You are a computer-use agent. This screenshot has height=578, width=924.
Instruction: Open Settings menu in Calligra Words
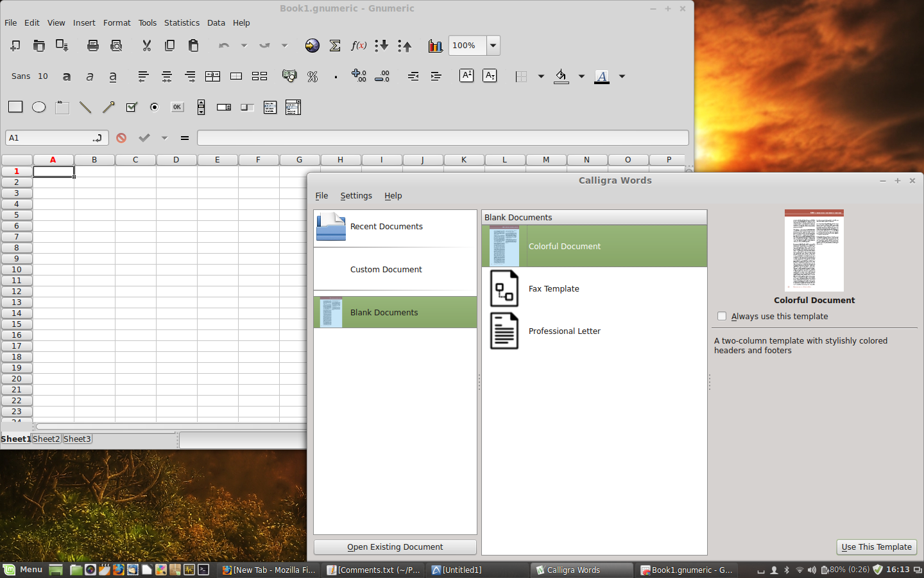pyautogui.click(x=356, y=196)
